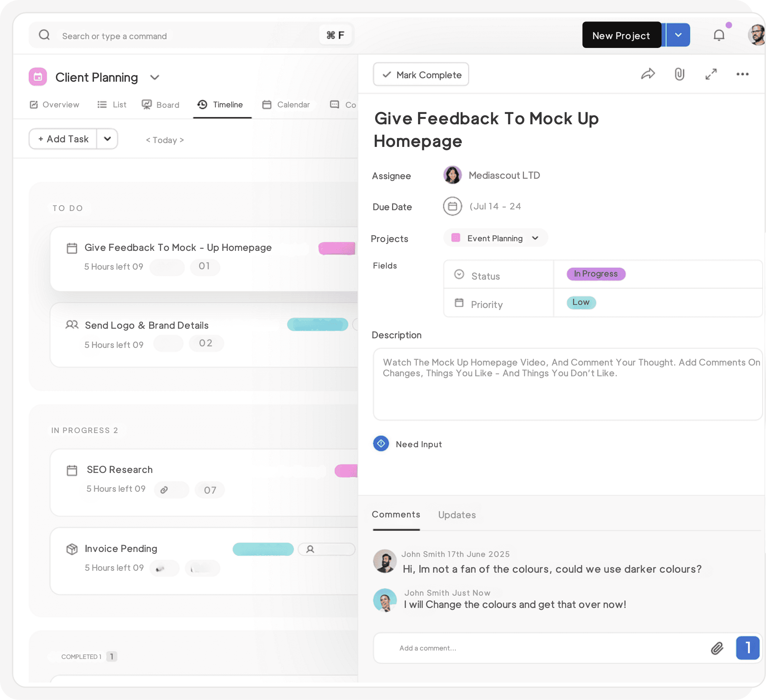Click the 02 badge on Send Logo card
Image resolution: width=766 pixels, height=700 pixels.
pyautogui.click(x=206, y=343)
